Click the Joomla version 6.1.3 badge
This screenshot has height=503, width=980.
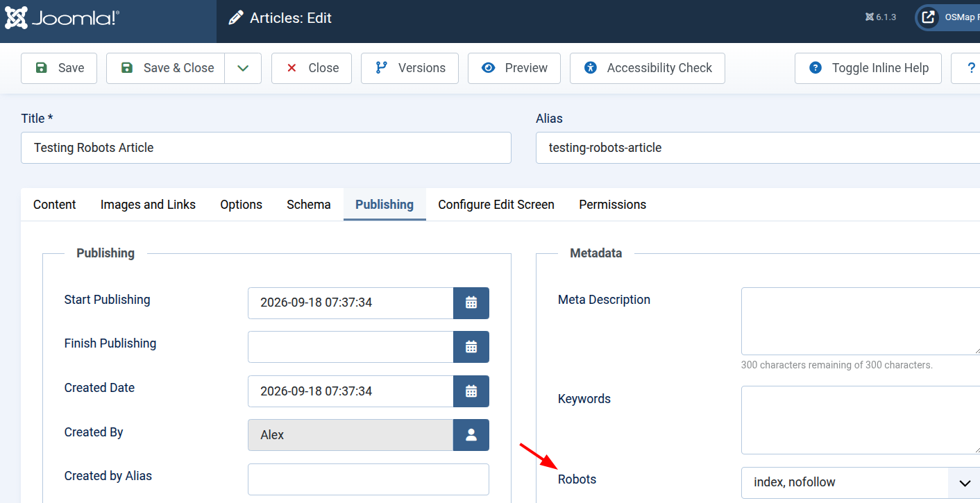pos(881,17)
